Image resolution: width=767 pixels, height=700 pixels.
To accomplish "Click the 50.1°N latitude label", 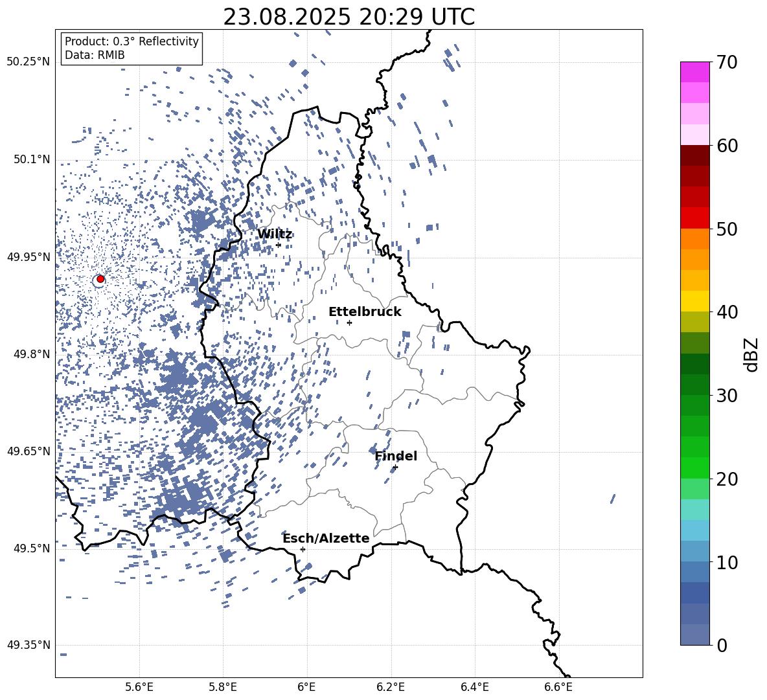I will point(31,159).
